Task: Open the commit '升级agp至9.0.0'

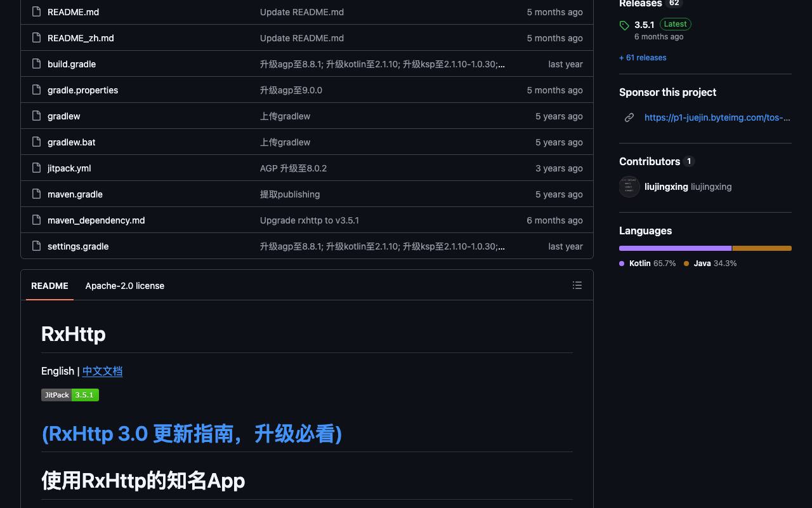Action: tap(291, 90)
